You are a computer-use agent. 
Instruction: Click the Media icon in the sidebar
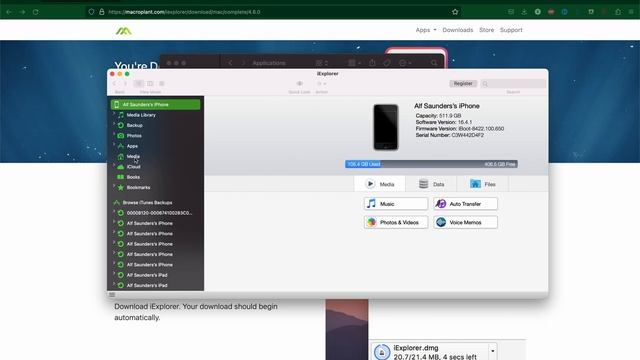121,156
